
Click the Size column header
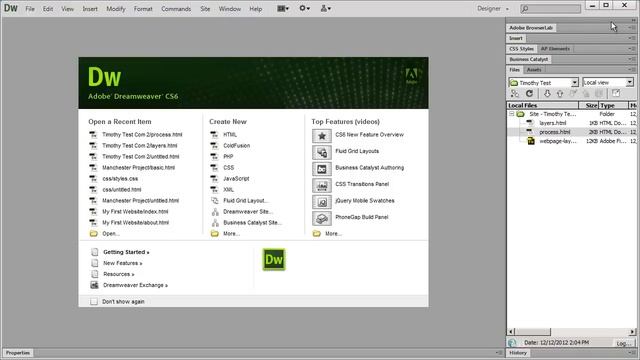pyautogui.click(x=588, y=105)
